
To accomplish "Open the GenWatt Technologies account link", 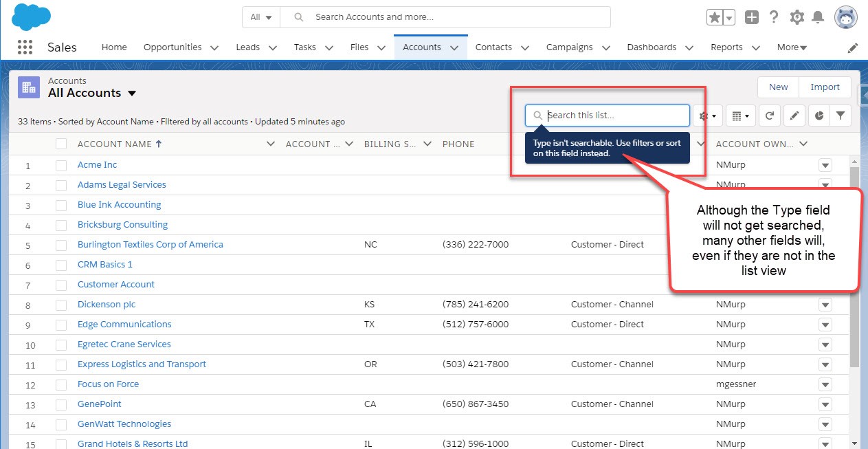I will point(124,424).
